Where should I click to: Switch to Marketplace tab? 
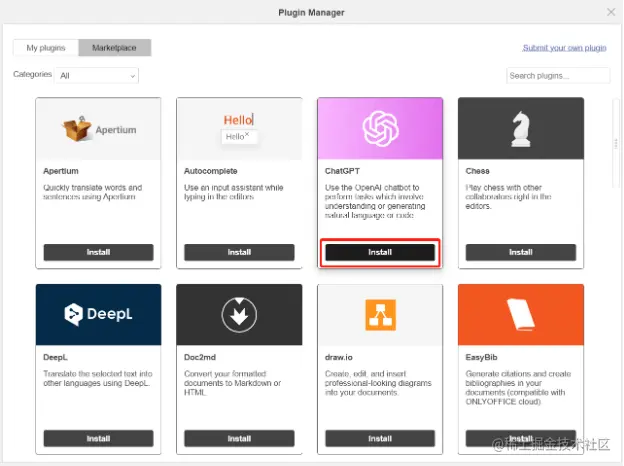[115, 48]
